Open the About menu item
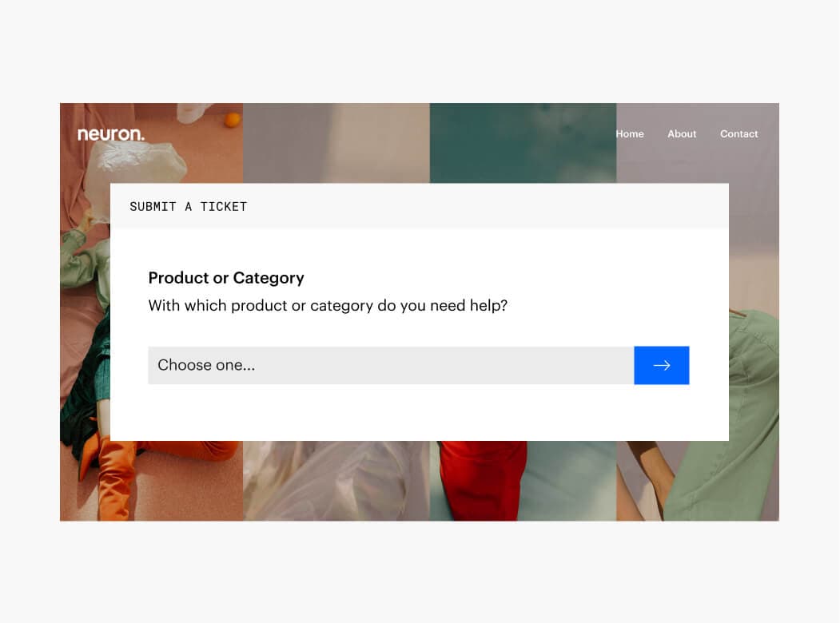The height and width of the screenshot is (623, 840). click(682, 134)
